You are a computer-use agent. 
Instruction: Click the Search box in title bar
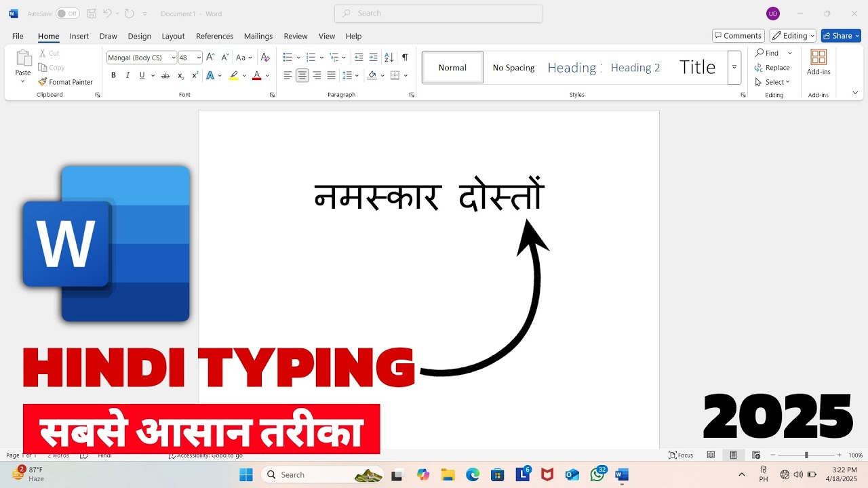coord(438,14)
